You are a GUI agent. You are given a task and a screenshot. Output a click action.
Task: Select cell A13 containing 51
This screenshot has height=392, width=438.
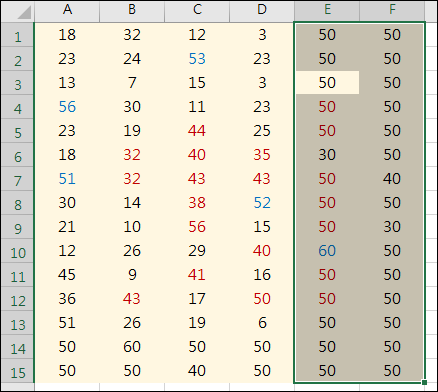pyautogui.click(x=67, y=323)
